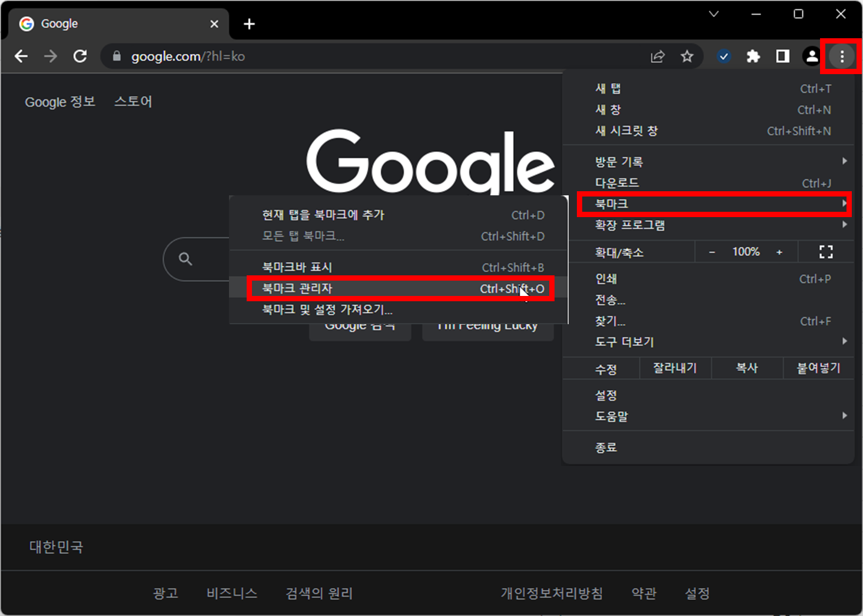Viewport: 863px width, 616px height.
Task: Click Google 정보 link
Action: 60,102
